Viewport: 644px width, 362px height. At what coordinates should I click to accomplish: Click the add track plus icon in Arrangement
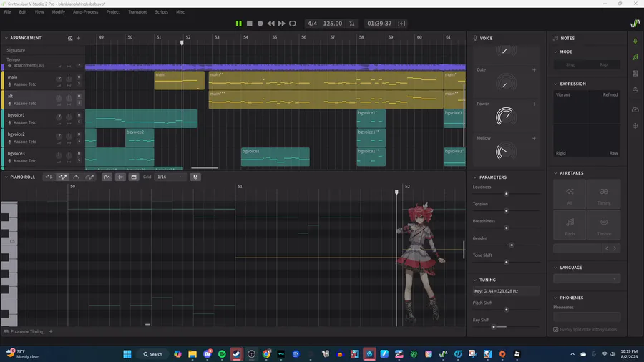coord(79,38)
